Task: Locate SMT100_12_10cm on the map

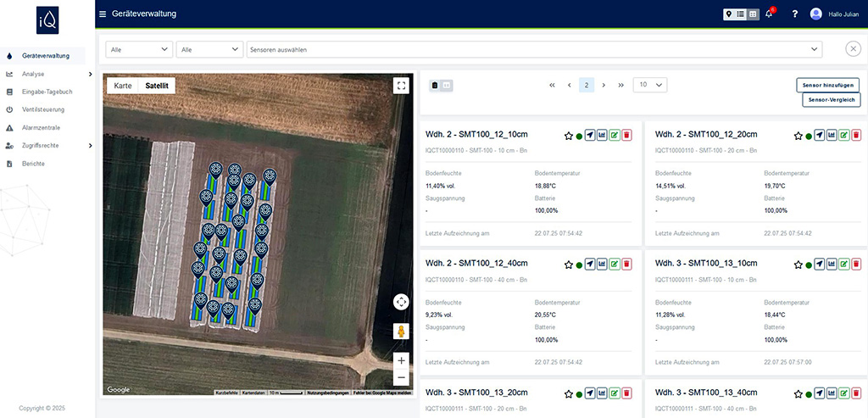Action: click(x=590, y=135)
